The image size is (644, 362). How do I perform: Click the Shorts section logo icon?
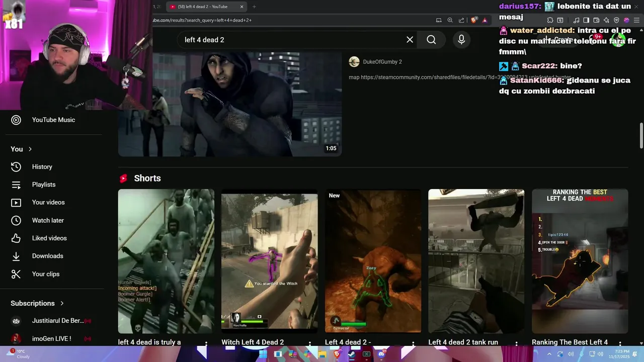coord(123,178)
